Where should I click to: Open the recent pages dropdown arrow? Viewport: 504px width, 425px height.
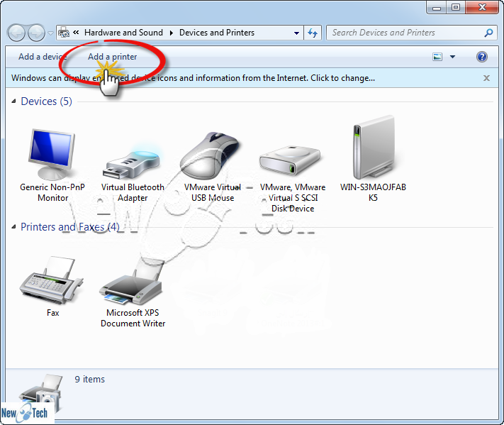click(x=50, y=33)
